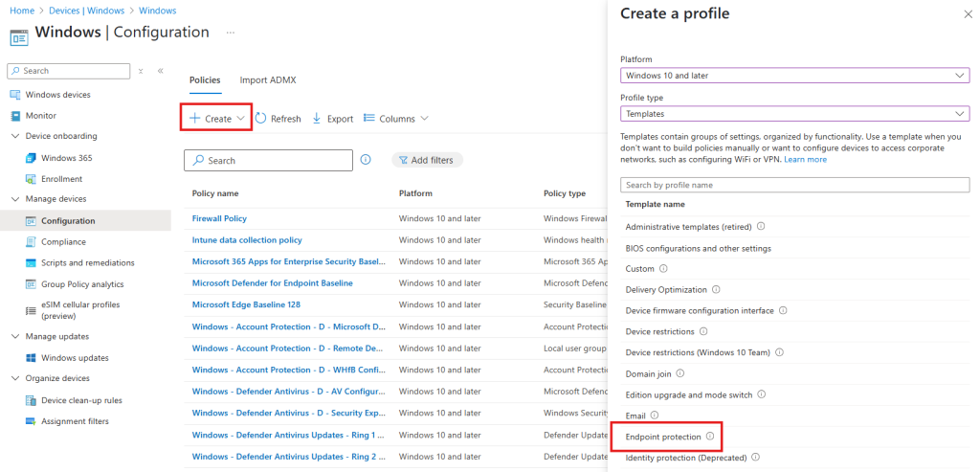Click the sidebar Search field

point(69,71)
